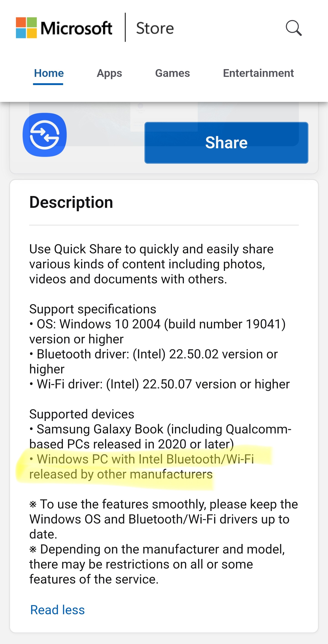Switch to the Apps tab
This screenshot has height=644, width=328.
[x=109, y=73]
